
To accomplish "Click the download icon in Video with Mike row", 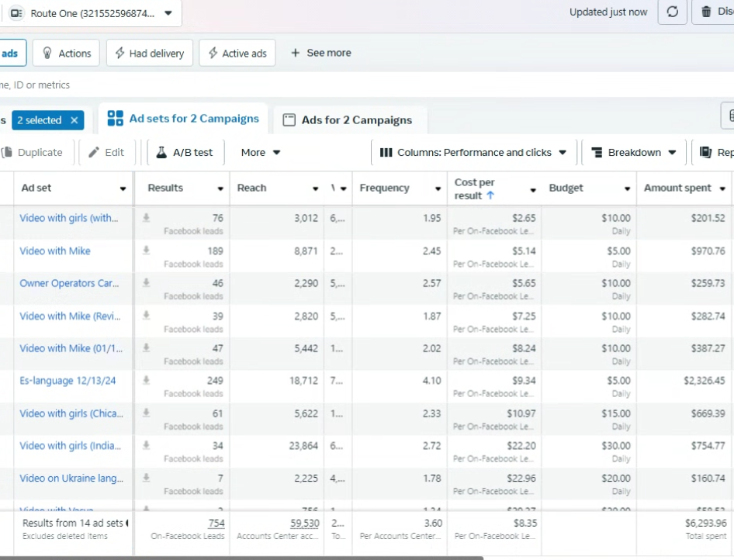I will point(146,251).
